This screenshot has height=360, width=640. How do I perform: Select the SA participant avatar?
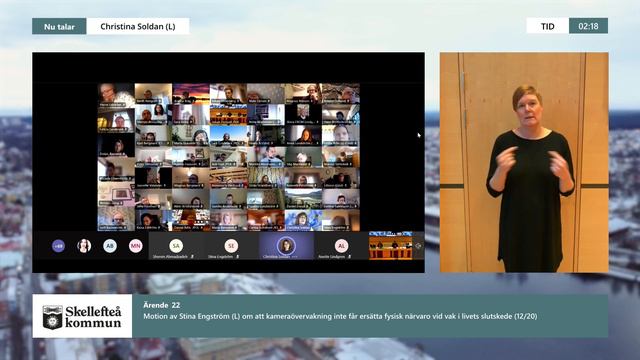tap(176, 246)
